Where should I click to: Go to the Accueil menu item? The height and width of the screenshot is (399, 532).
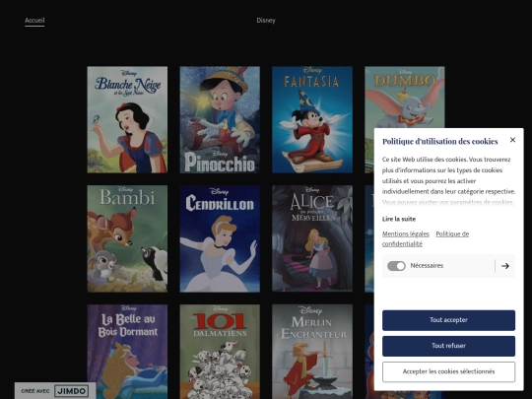tap(34, 21)
